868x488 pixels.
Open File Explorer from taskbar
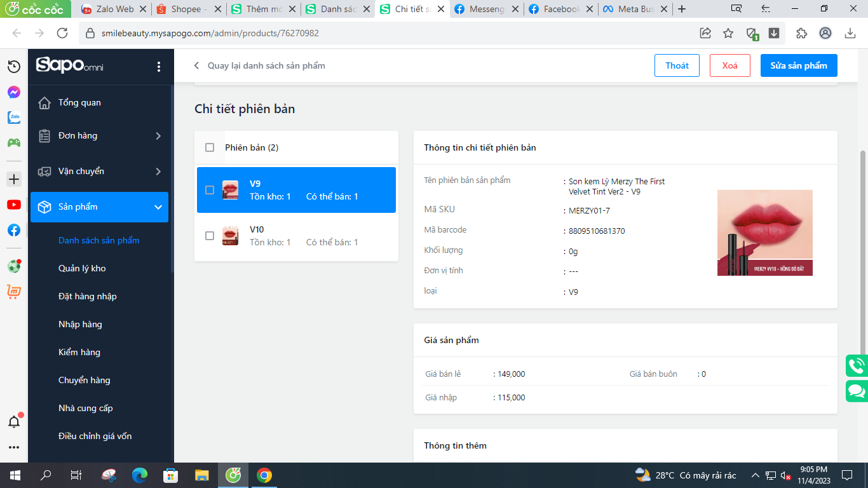pyautogui.click(x=202, y=475)
